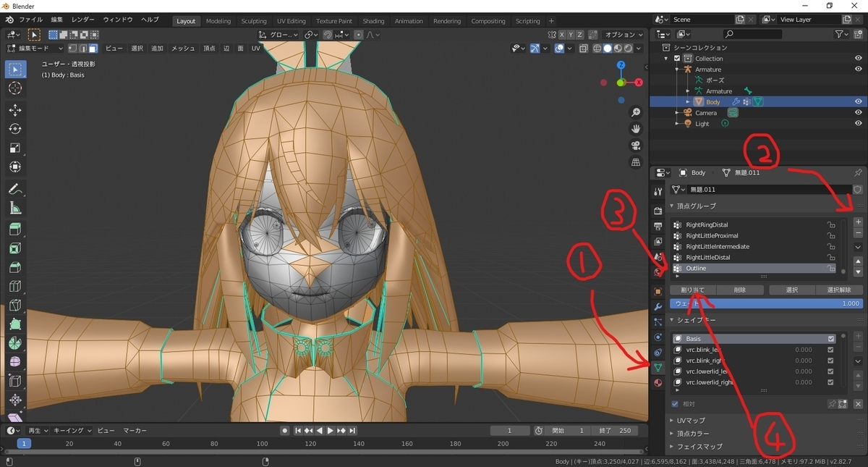Open Material properties tab

pyautogui.click(x=658, y=383)
